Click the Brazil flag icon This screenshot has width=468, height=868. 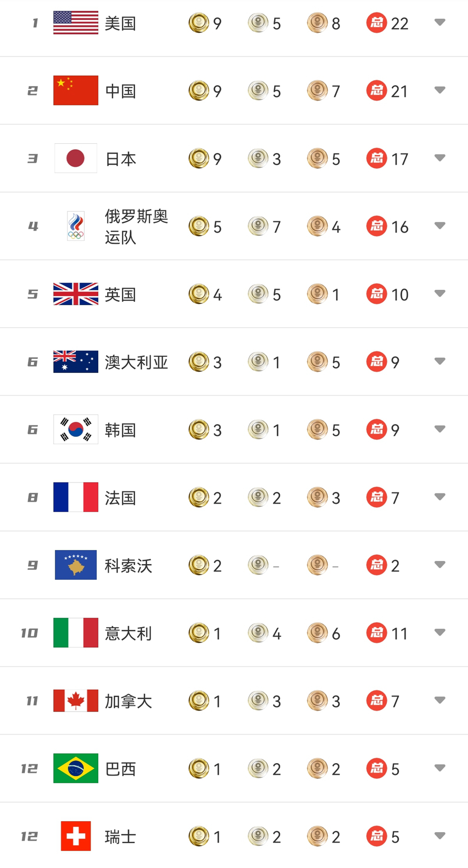[x=75, y=768]
